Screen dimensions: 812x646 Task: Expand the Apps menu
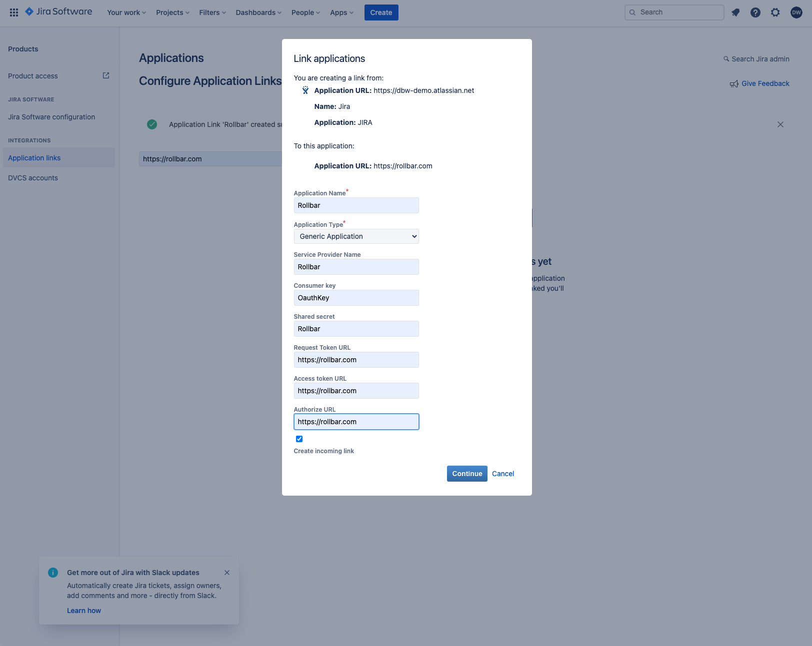tap(341, 12)
